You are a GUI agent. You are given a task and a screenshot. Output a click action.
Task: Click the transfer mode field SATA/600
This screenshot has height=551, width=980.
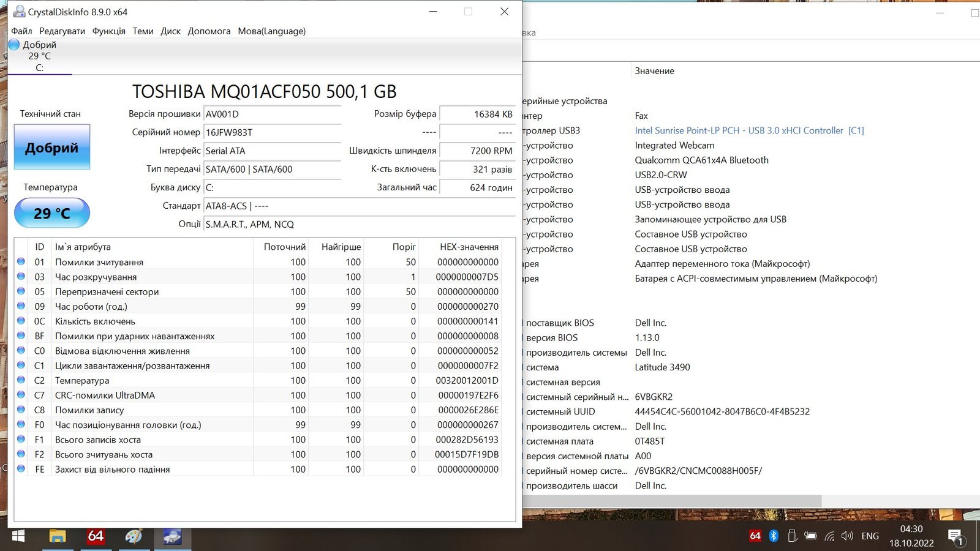pyautogui.click(x=272, y=169)
